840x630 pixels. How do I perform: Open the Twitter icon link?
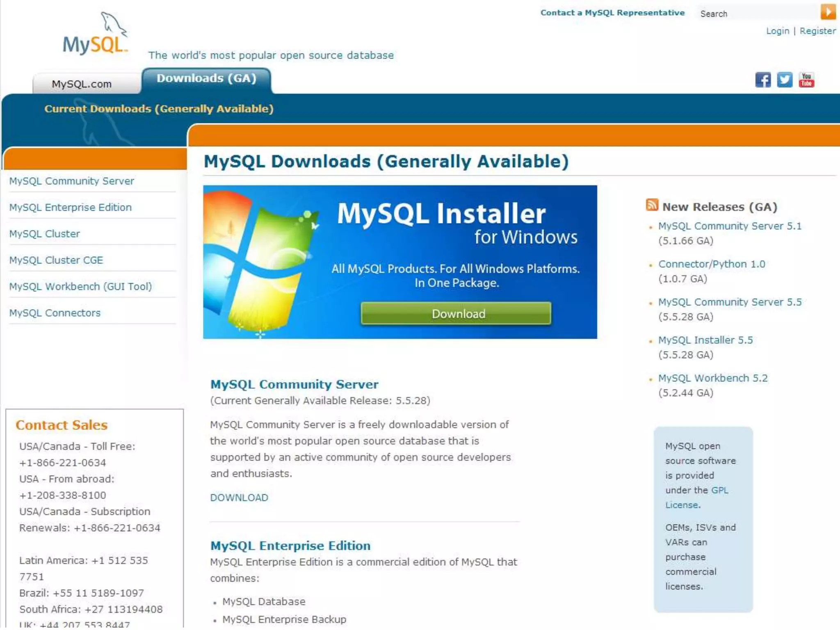tap(785, 80)
